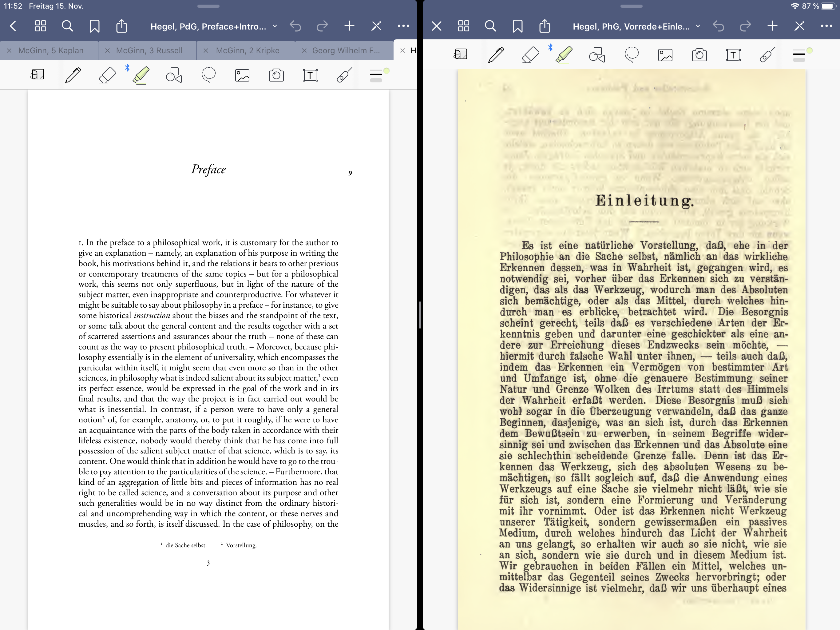
Task: Expand the Hegel PhG Vorrede title dropdown
Action: click(698, 26)
